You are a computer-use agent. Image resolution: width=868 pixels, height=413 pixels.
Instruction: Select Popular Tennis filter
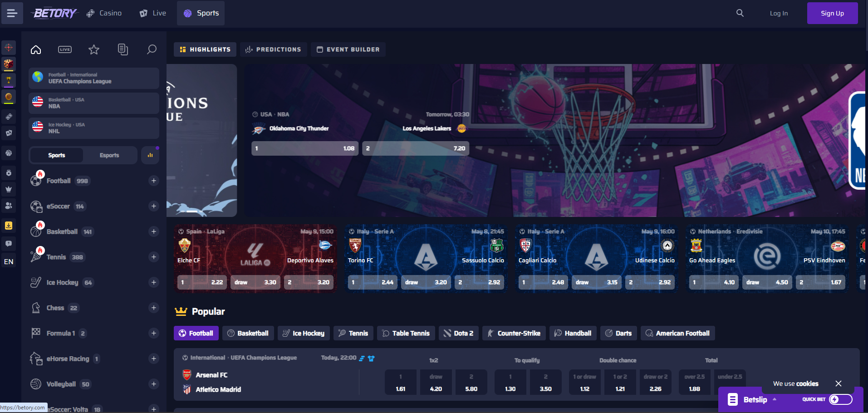point(353,333)
